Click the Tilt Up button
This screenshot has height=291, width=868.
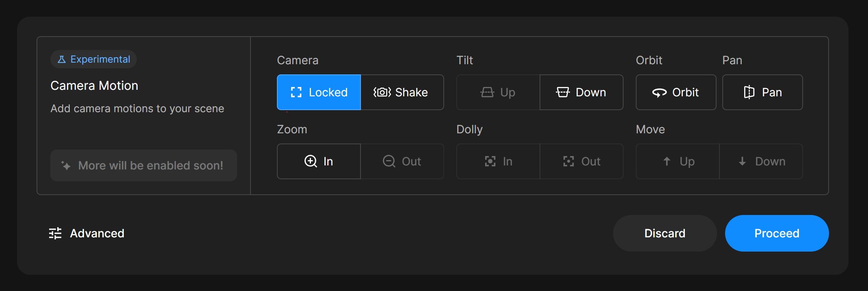point(498,92)
